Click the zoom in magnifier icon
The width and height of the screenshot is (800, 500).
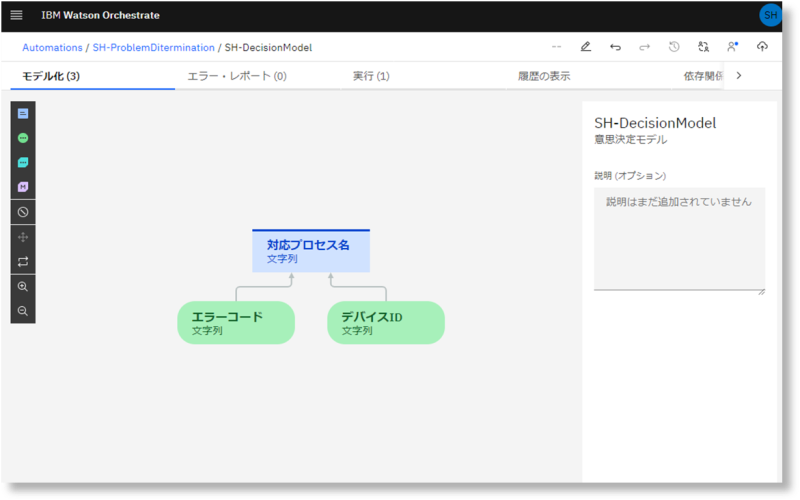[x=23, y=286]
